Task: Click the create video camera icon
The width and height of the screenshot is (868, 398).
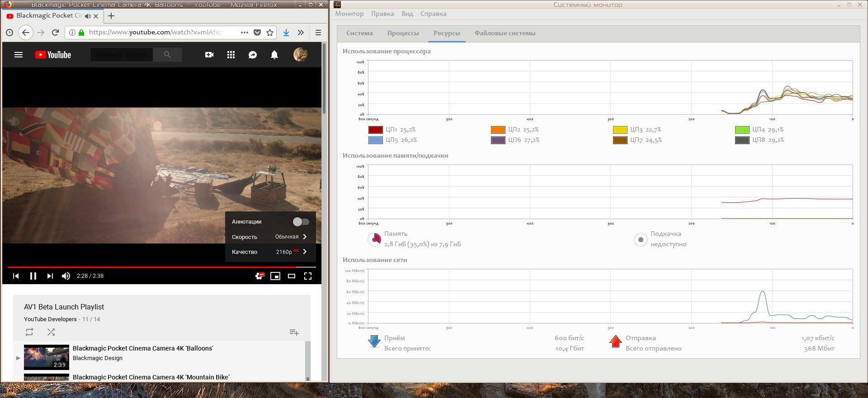Action: 209,55
